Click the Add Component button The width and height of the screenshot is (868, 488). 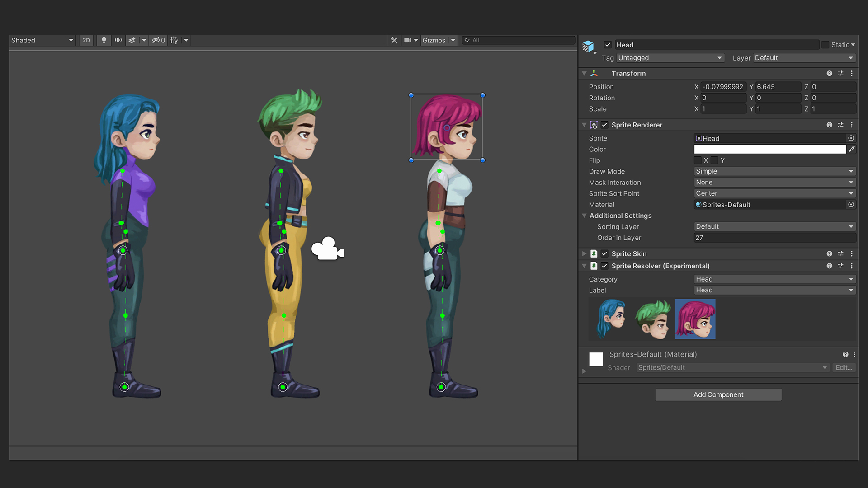point(718,394)
